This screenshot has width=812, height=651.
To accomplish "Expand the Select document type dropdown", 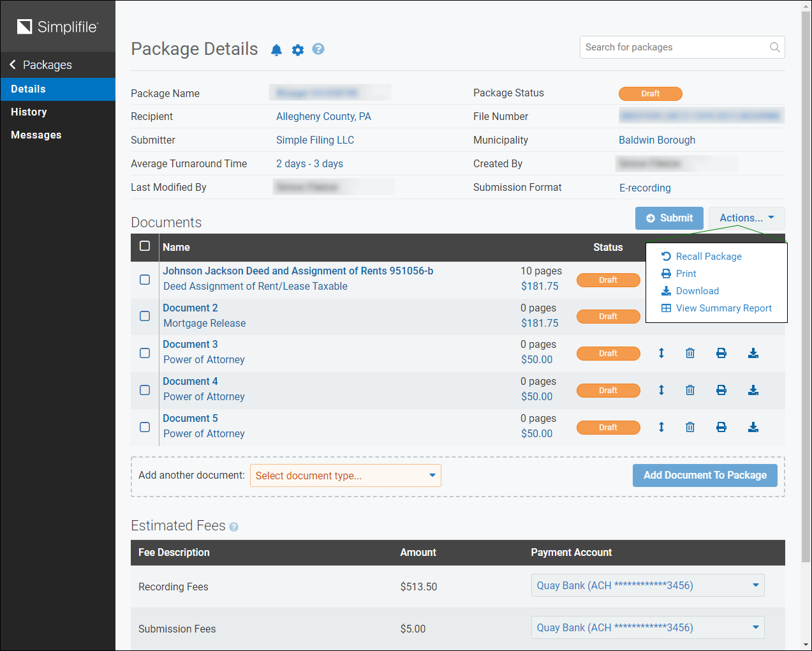I will (x=345, y=475).
